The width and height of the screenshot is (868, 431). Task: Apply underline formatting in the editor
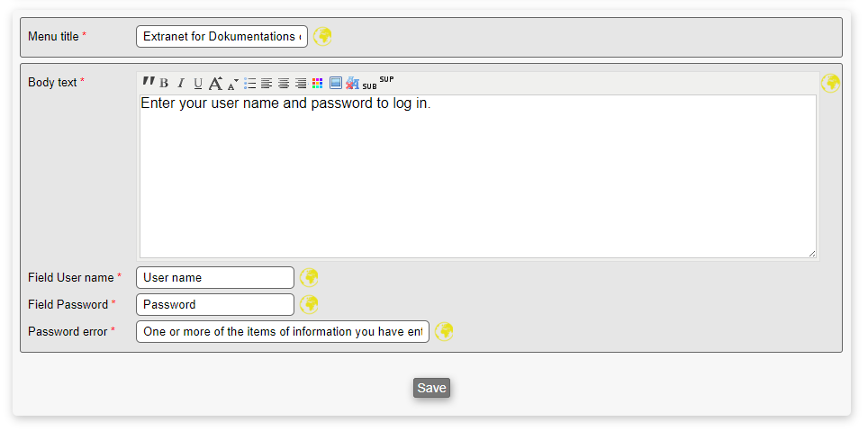tap(198, 84)
